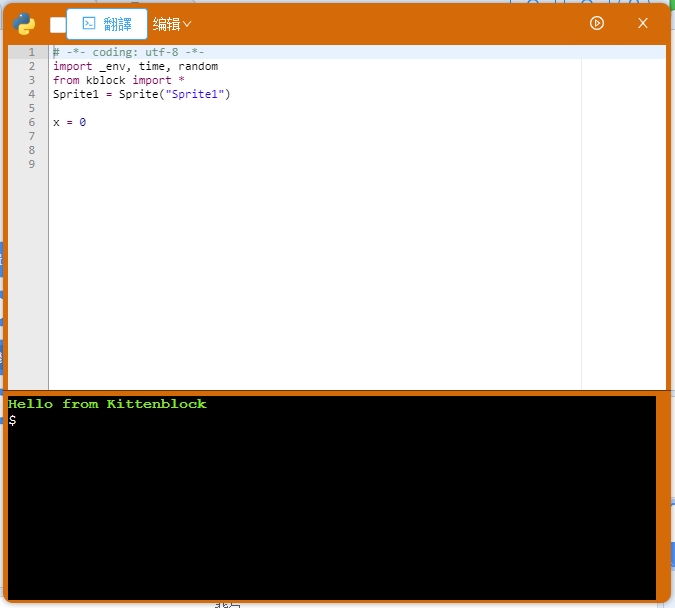
Task: Click line number 9 in the gutter
Action: tap(31, 164)
